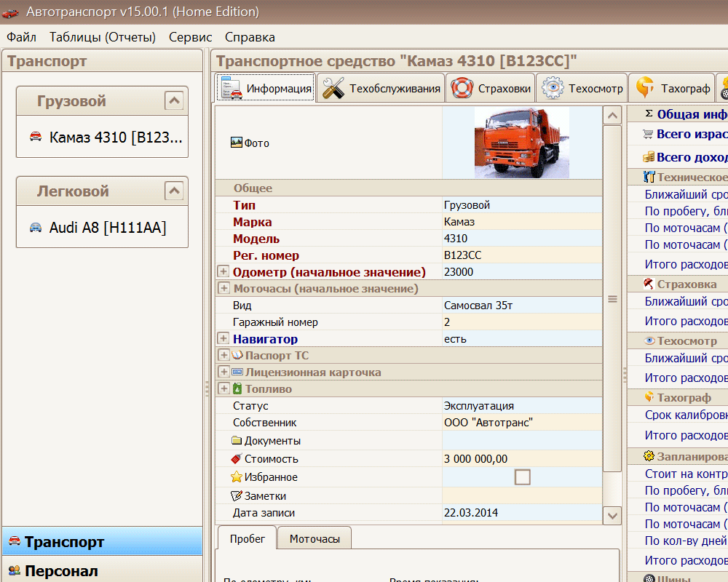The width and height of the screenshot is (728, 582).
Task: Click the red price tag Стоимость icon
Action: 237,458
